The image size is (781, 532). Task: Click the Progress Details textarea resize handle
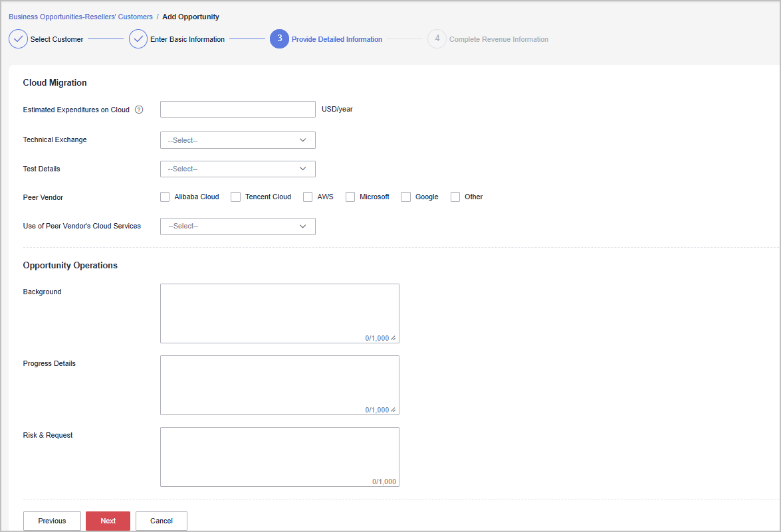pyautogui.click(x=393, y=410)
